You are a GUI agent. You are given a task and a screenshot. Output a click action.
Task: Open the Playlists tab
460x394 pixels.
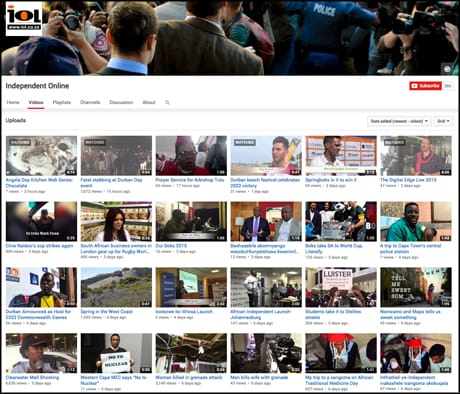(x=62, y=102)
